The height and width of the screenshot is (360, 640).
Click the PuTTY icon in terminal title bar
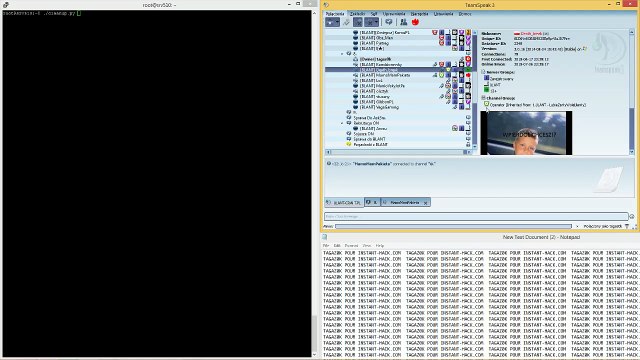6,5
